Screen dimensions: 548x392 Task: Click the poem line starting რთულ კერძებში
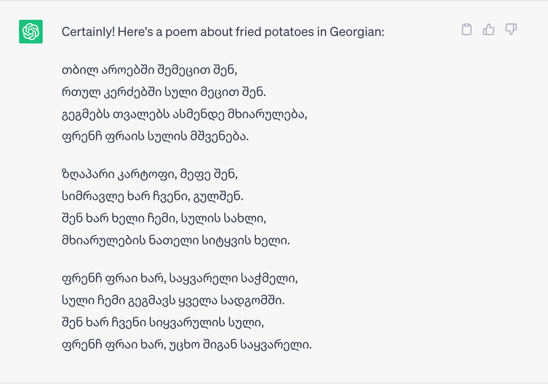[x=164, y=92]
